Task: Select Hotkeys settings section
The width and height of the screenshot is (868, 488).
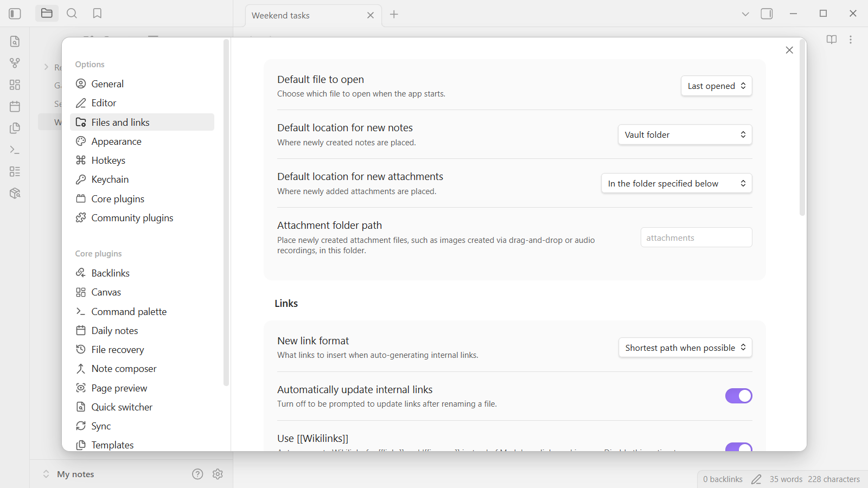Action: click(142, 160)
